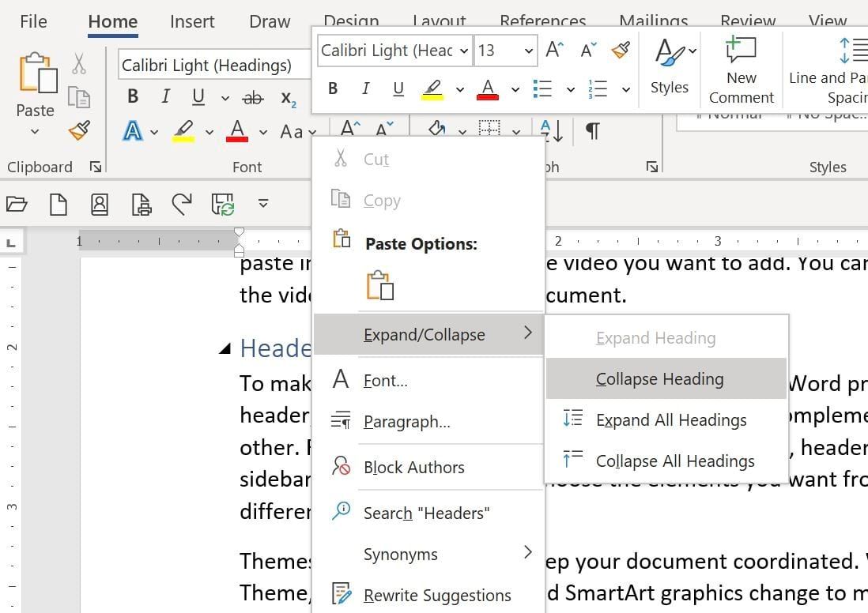Open the Clipboard dialog launcher

(x=95, y=167)
